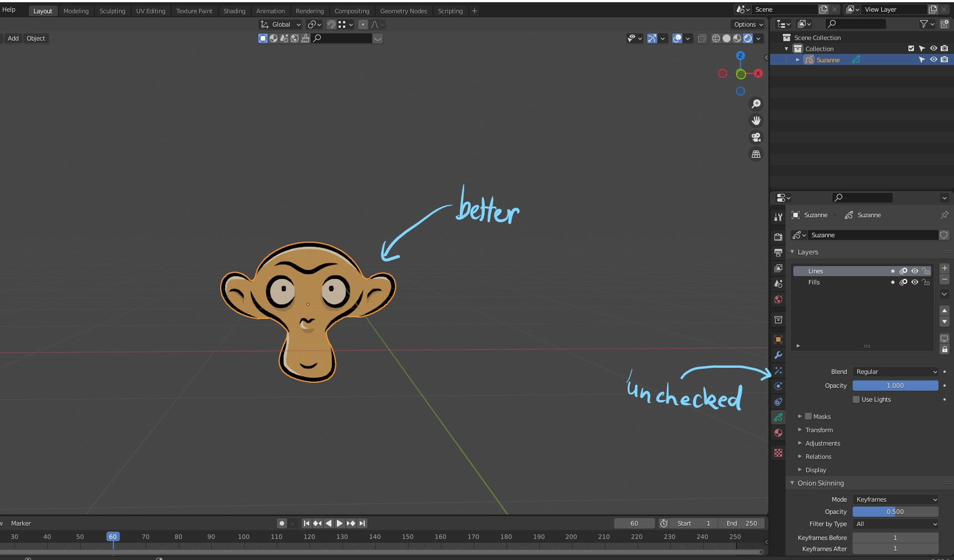
Task: Enable the Masks checkbox
Action: click(808, 416)
